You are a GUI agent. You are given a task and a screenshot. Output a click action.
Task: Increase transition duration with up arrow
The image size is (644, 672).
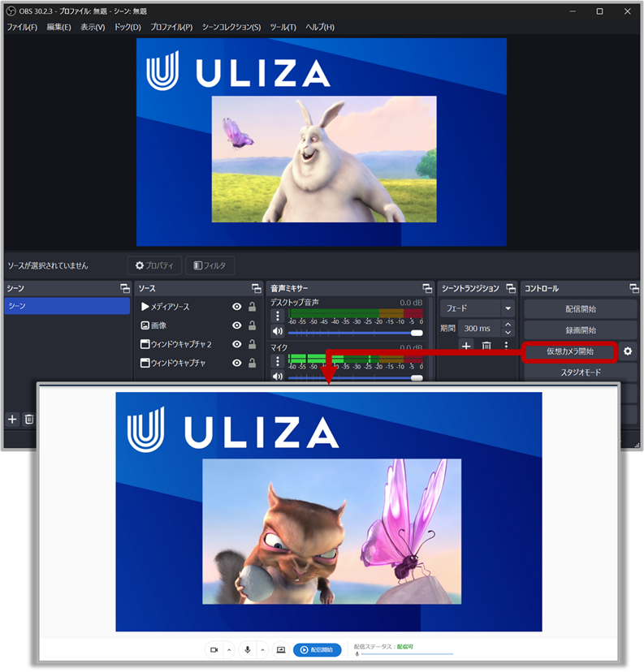(x=508, y=325)
